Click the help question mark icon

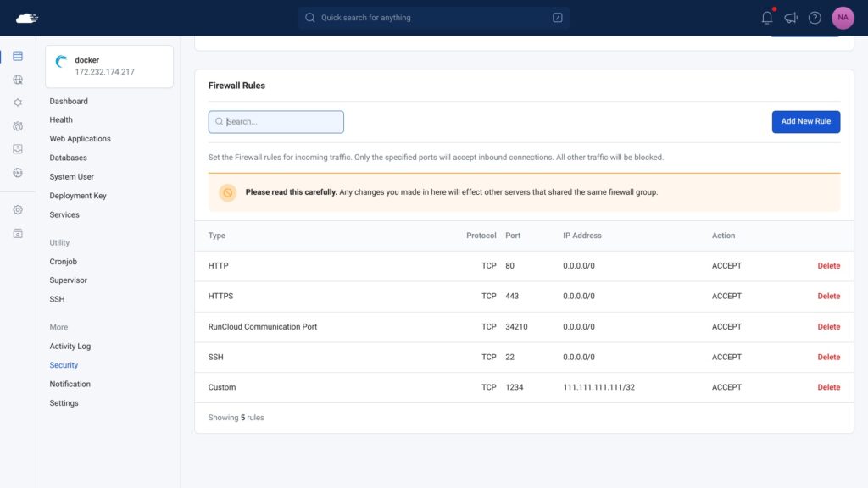815,18
